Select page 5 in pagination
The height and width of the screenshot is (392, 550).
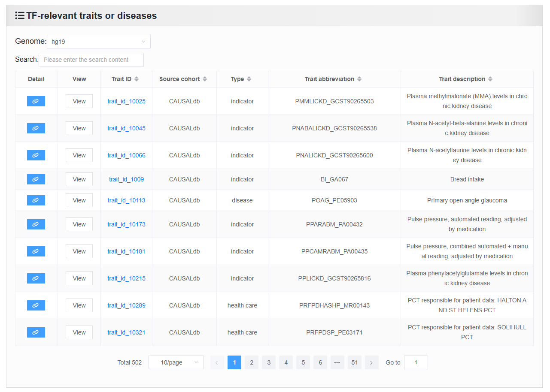click(303, 362)
